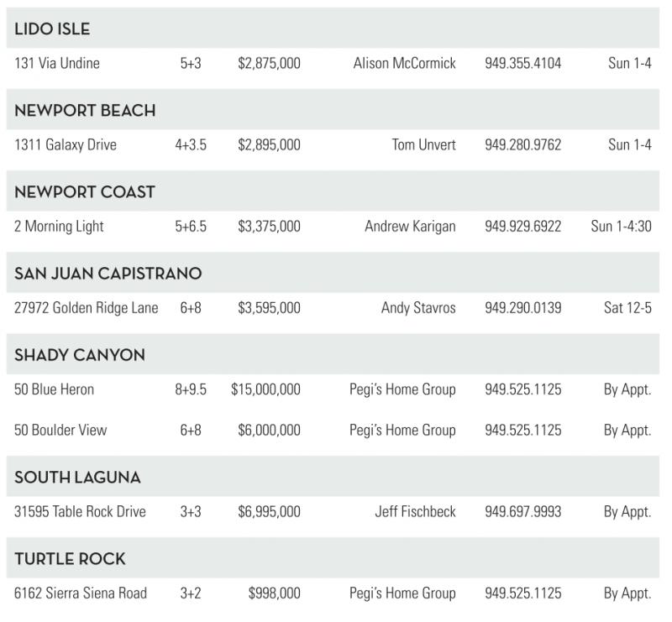Image resolution: width=672 pixels, height=622 pixels.
Task: Click agent name Tom Unvert
Action: tap(423, 144)
